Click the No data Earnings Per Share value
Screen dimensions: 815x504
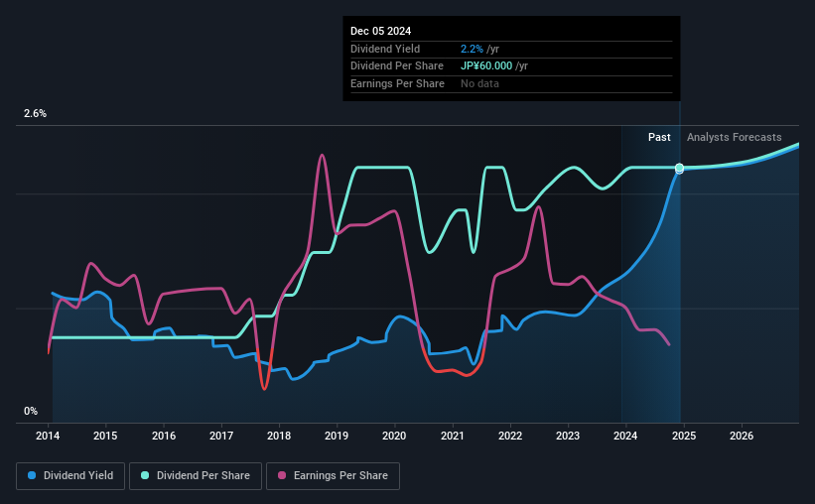coord(479,83)
